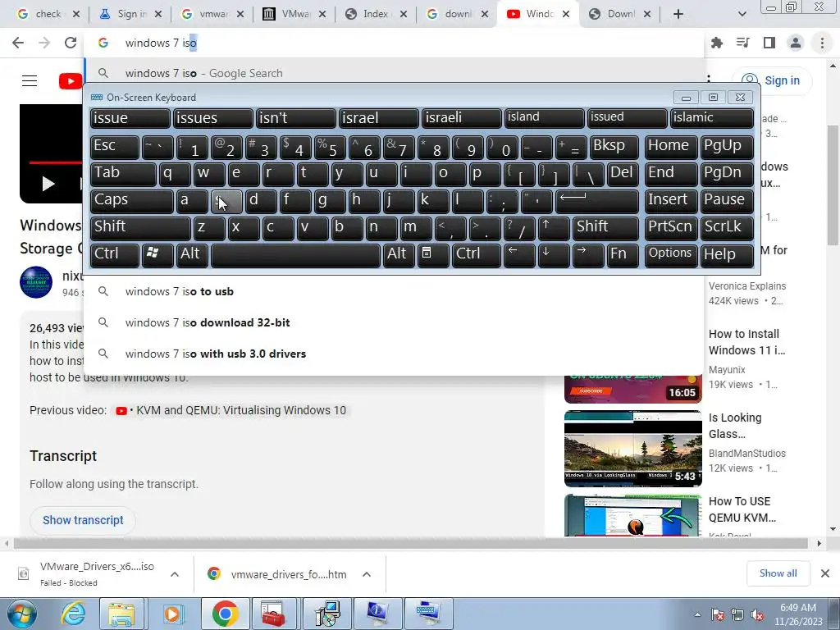Open the Is Looking Glass video thumbnail
The image size is (840, 630).
click(x=632, y=448)
